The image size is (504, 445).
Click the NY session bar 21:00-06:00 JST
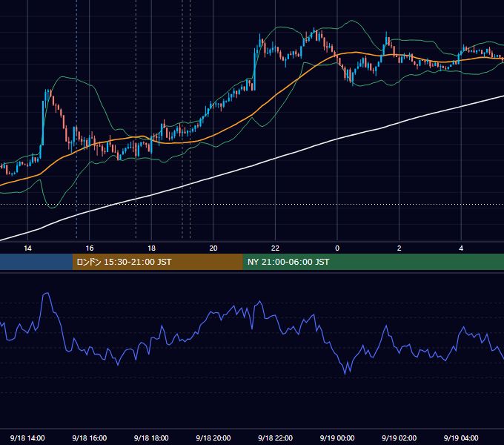[x=373, y=262]
